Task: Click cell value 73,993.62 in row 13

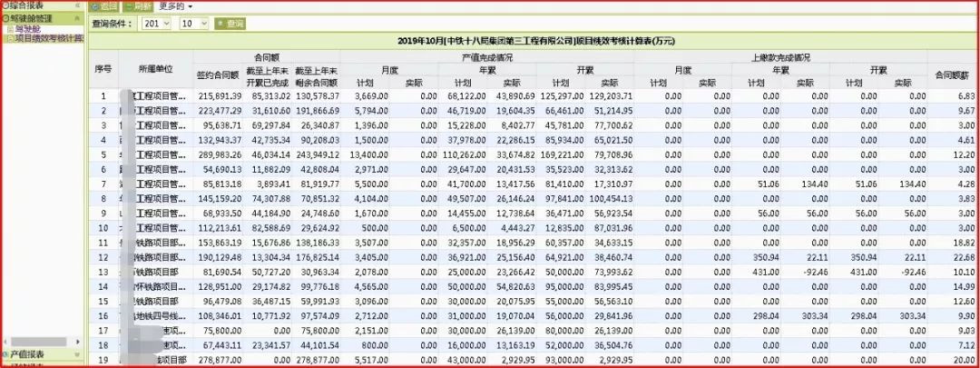Action: tap(615, 273)
